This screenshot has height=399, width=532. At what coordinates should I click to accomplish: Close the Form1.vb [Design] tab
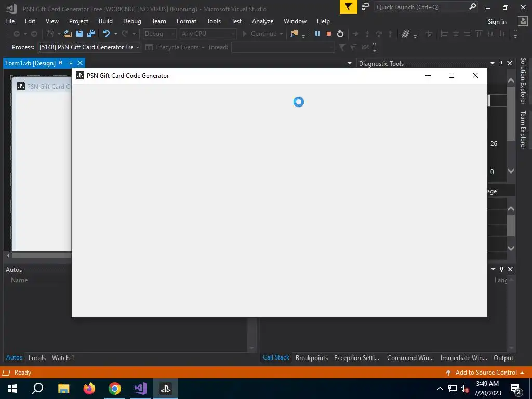coord(80,63)
